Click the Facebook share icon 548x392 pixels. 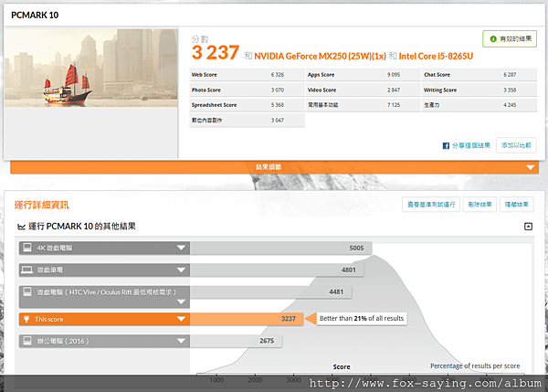point(446,146)
